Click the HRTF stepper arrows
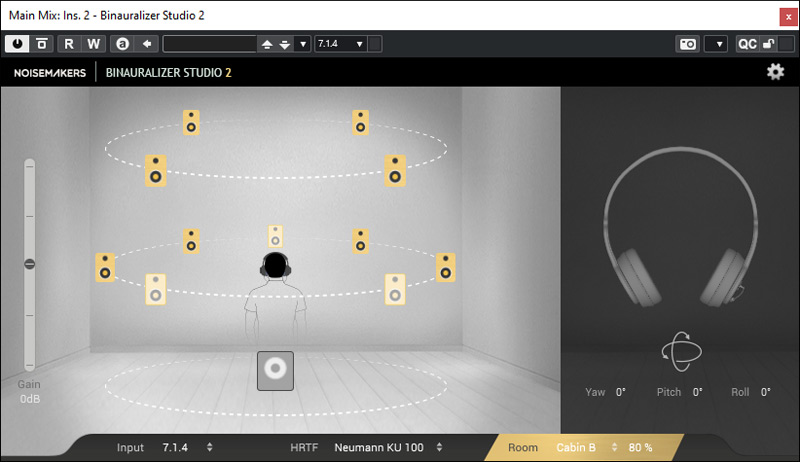Viewport: 800px width, 462px height. pos(439,448)
